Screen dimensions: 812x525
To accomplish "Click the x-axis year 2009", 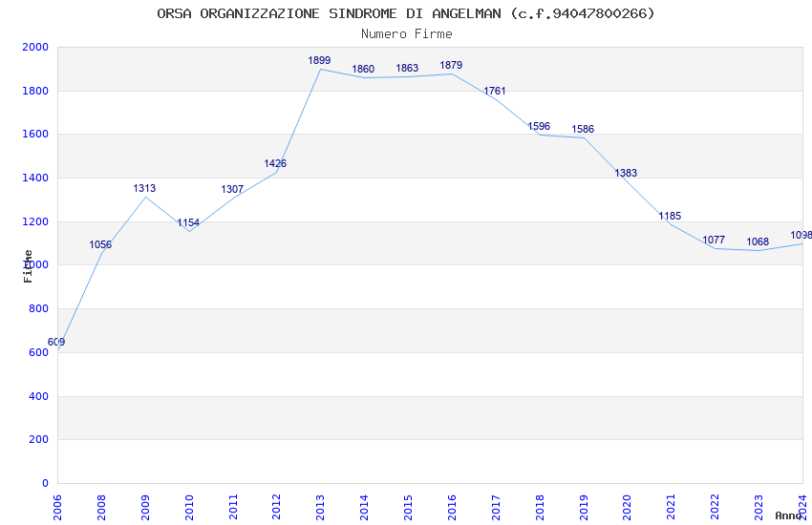I will pos(145,508).
